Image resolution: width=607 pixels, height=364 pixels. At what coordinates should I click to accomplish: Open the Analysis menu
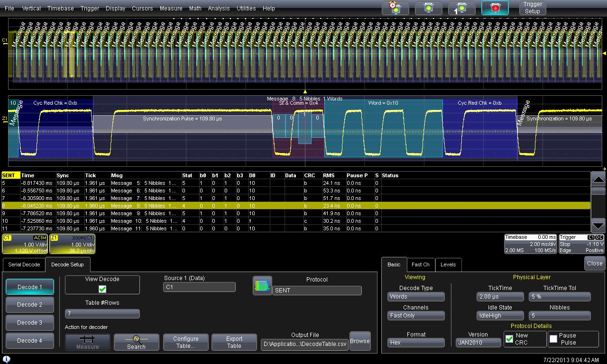pos(219,8)
